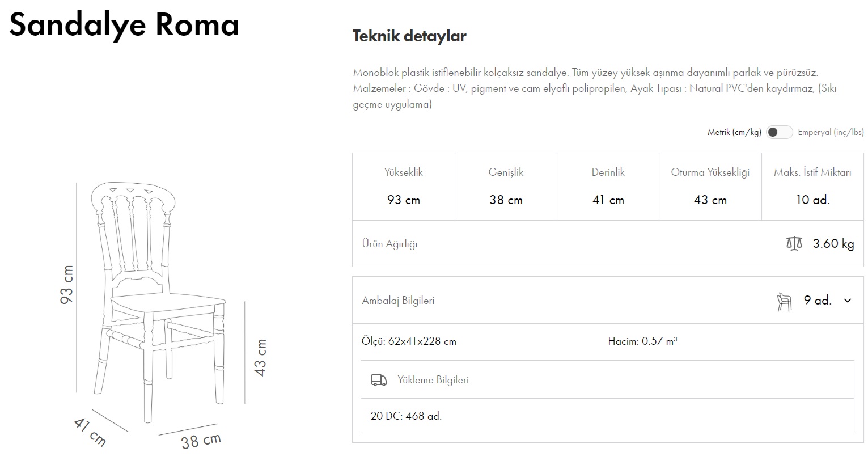Viewport: 868px width, 465px height.
Task: Click the Hacim 0.57 m³ value
Action: [x=642, y=341]
